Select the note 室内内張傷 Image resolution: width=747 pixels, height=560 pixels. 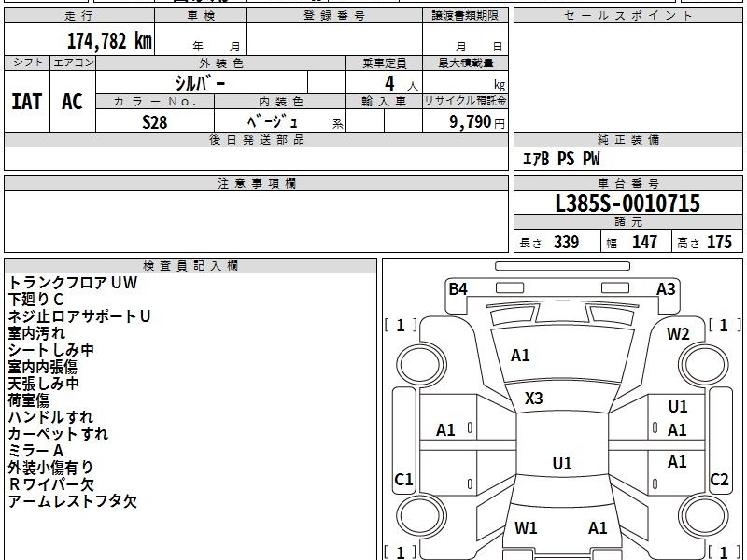click(42, 367)
